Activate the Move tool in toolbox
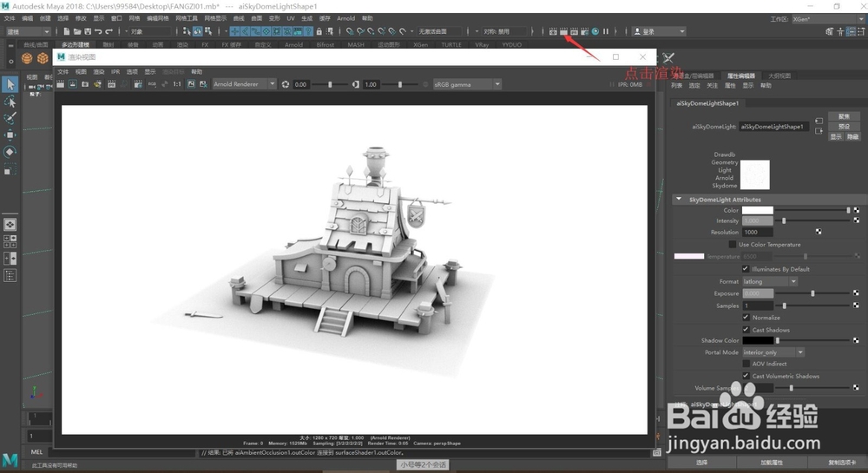The width and height of the screenshot is (868, 473). coord(10,135)
